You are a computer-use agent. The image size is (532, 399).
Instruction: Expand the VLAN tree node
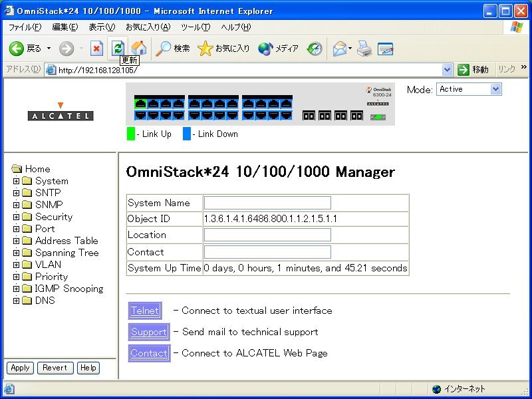coord(17,265)
